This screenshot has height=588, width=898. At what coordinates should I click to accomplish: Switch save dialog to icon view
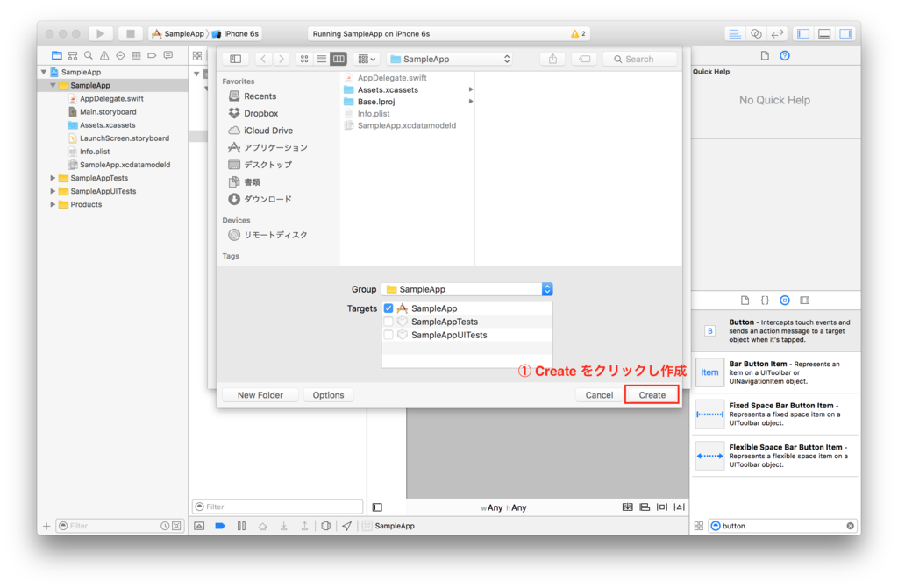click(x=304, y=59)
